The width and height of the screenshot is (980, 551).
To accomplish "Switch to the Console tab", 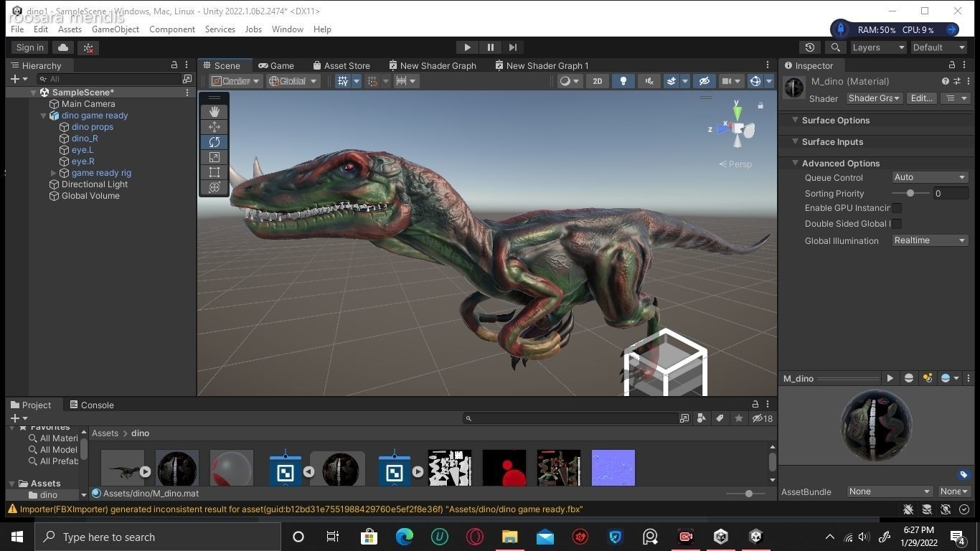I will [92, 405].
